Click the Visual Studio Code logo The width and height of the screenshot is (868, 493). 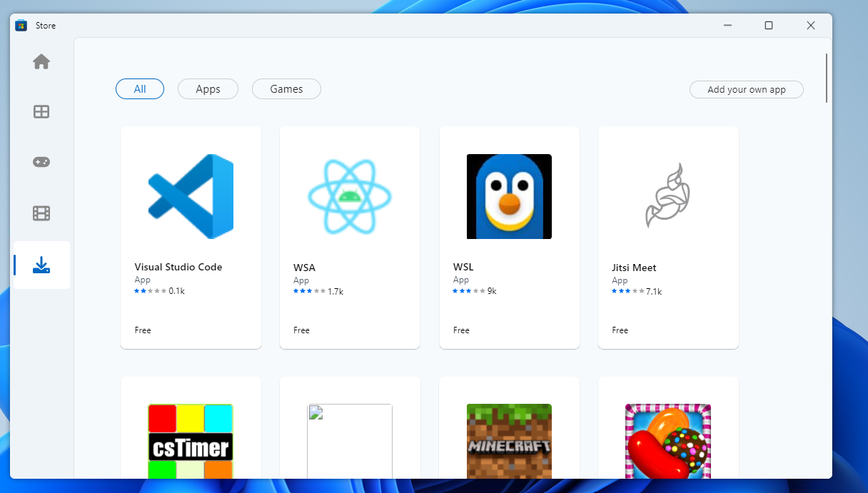click(x=191, y=196)
